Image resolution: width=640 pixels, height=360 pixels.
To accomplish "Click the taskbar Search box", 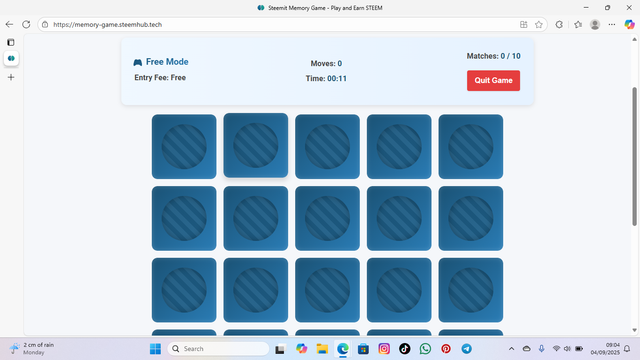I will coord(218,349).
